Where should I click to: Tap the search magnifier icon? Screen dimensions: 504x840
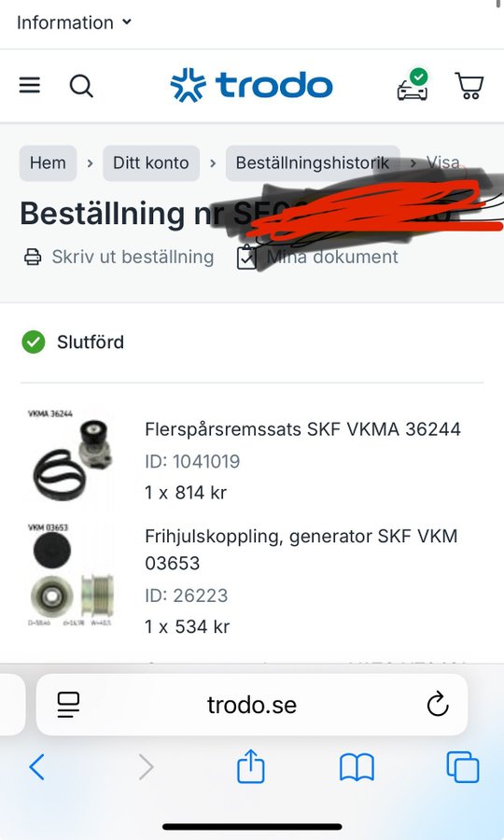(x=81, y=86)
